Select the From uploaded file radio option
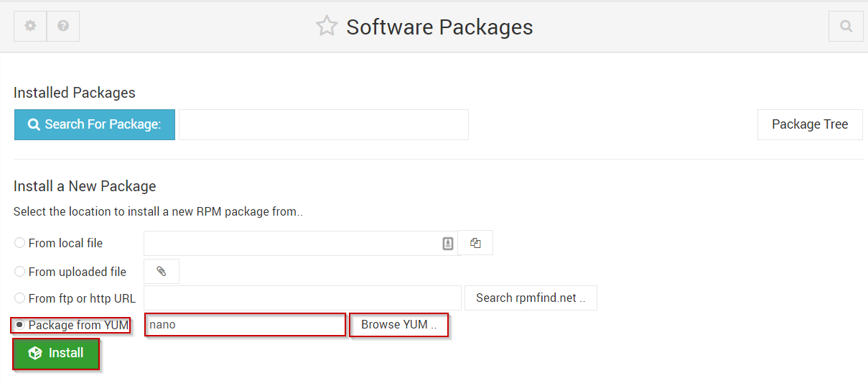 [x=19, y=272]
